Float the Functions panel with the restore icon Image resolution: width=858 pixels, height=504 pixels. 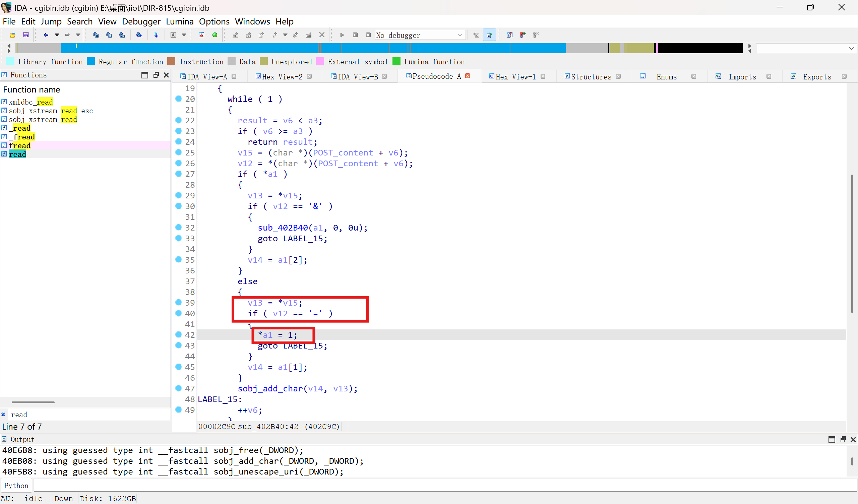pos(156,75)
